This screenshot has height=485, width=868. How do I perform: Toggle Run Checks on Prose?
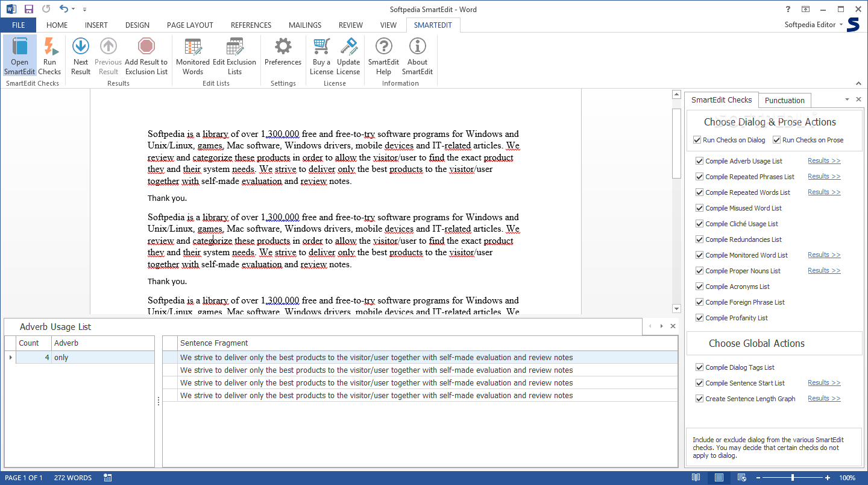point(777,140)
